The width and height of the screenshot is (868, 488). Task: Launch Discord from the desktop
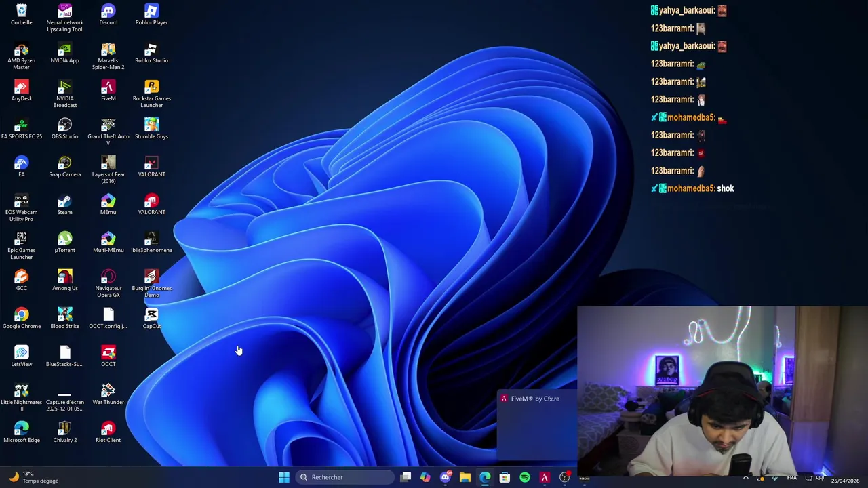tap(108, 16)
